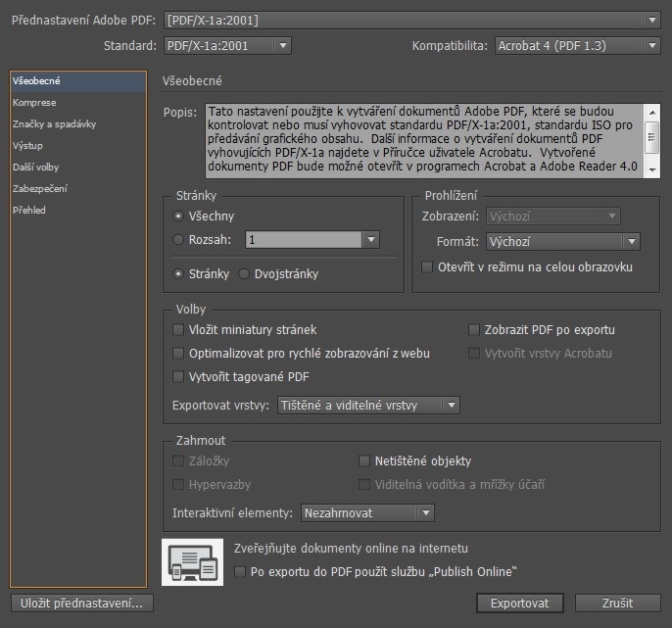Screen dimensions: 672x628
Task: Open the Standard PDF/X-1a:2001 dropdown
Action: pos(227,45)
